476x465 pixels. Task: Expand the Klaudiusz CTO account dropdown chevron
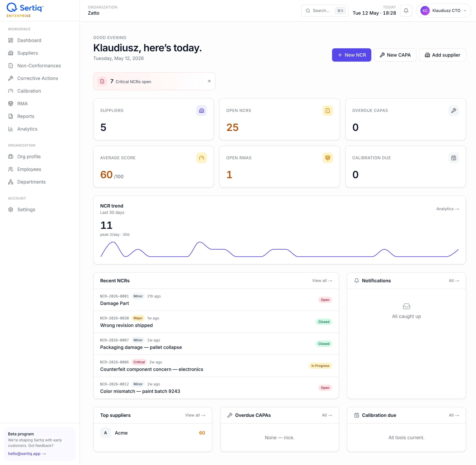coord(465,10)
